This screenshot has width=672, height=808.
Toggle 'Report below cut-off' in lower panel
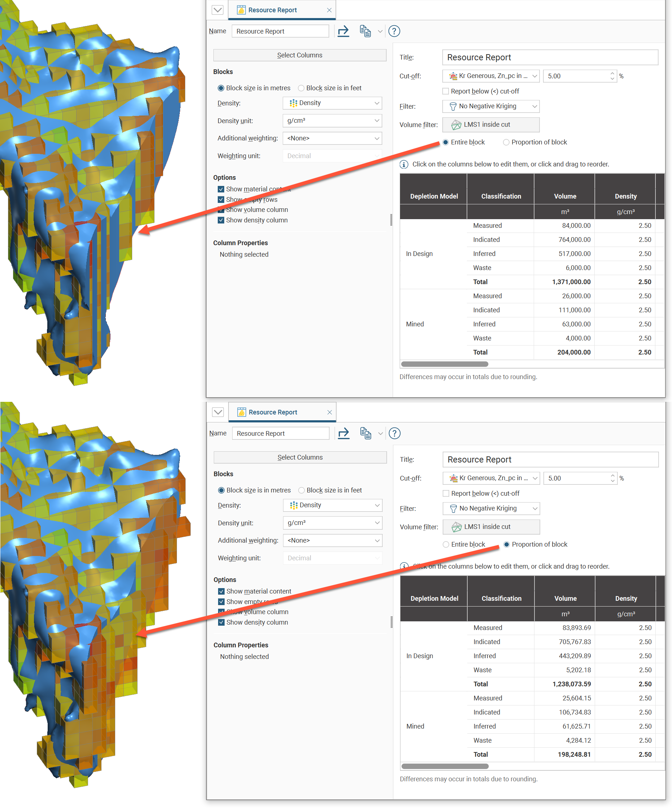click(446, 493)
